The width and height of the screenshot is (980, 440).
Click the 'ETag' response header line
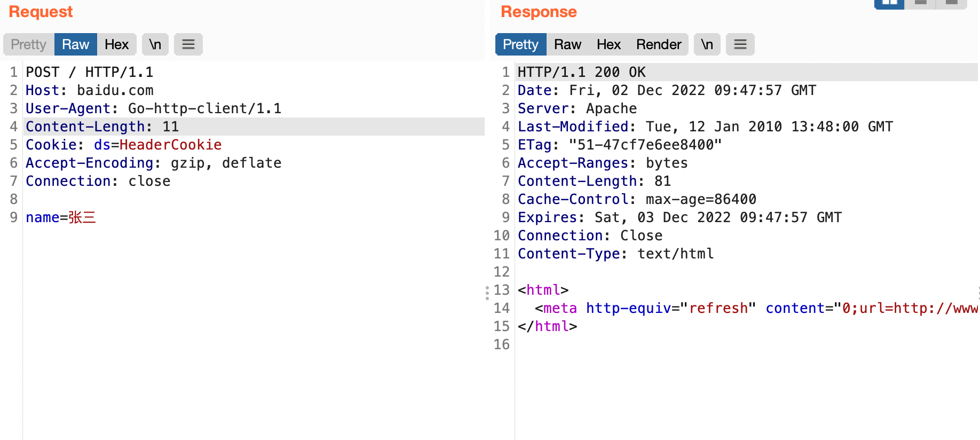pyautogui.click(x=620, y=145)
